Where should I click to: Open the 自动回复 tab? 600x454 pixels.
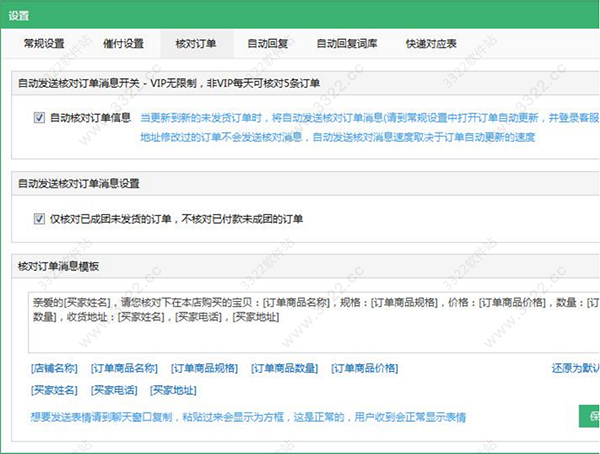pos(267,44)
